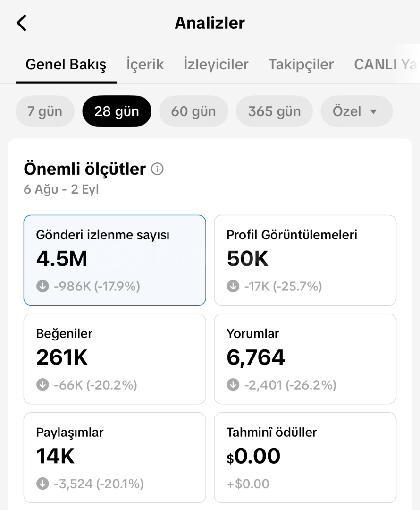Screen dimensions: 420x510
Task: Select the Profil Görüntülemeleri metric card
Action: 305,260
